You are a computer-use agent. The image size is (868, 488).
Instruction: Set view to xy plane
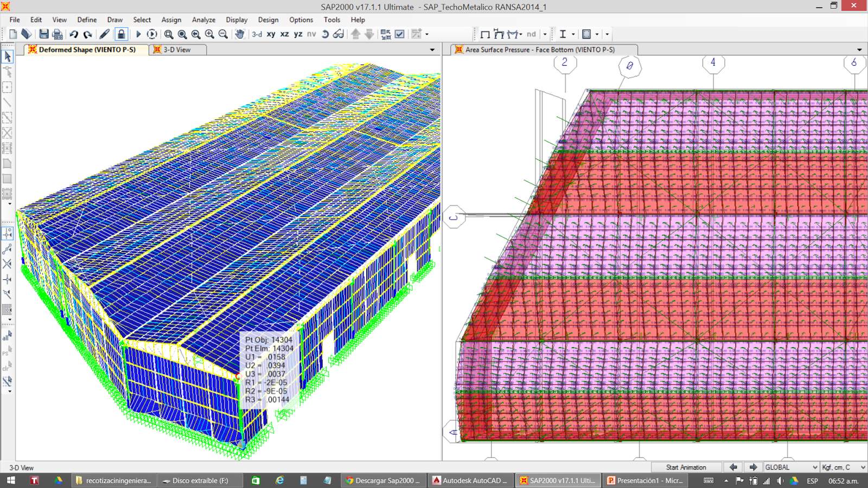[x=271, y=34]
